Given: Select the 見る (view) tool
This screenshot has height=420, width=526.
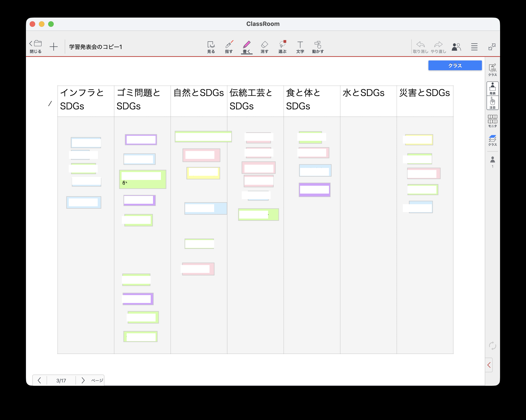Looking at the screenshot, I should pyautogui.click(x=211, y=47).
